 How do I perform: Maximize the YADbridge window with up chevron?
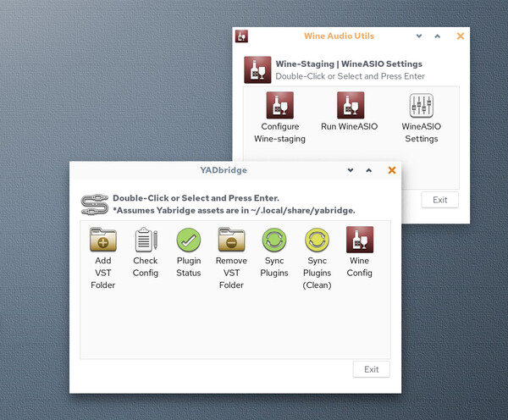368,170
